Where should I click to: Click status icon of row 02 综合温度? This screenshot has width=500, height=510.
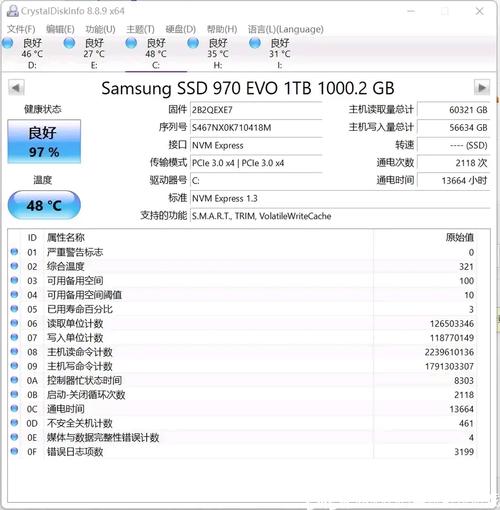coord(14,266)
